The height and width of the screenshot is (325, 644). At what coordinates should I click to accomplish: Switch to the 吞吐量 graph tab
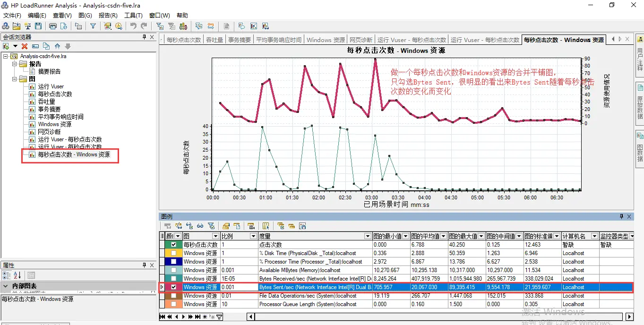pos(215,40)
